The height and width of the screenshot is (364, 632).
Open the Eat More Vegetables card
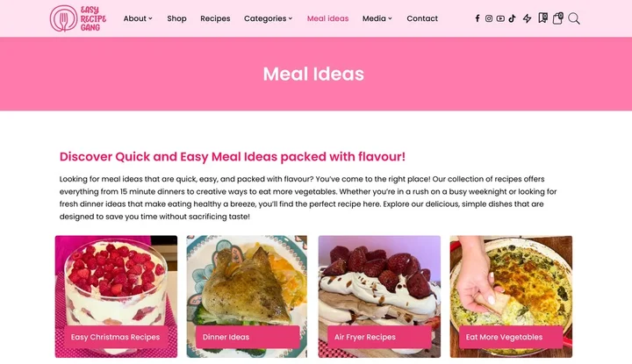(511, 296)
